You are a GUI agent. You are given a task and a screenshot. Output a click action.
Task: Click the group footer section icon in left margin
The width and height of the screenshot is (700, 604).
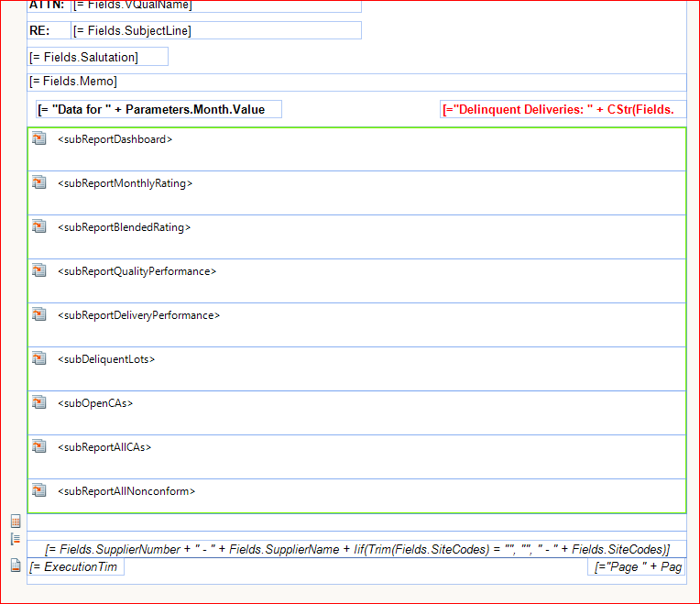(16, 539)
